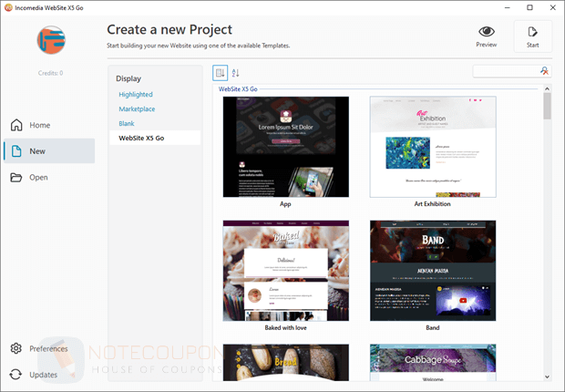Select the Art Exhibition template thumbnail
Viewport: 565px width, 392px height.
coord(433,147)
